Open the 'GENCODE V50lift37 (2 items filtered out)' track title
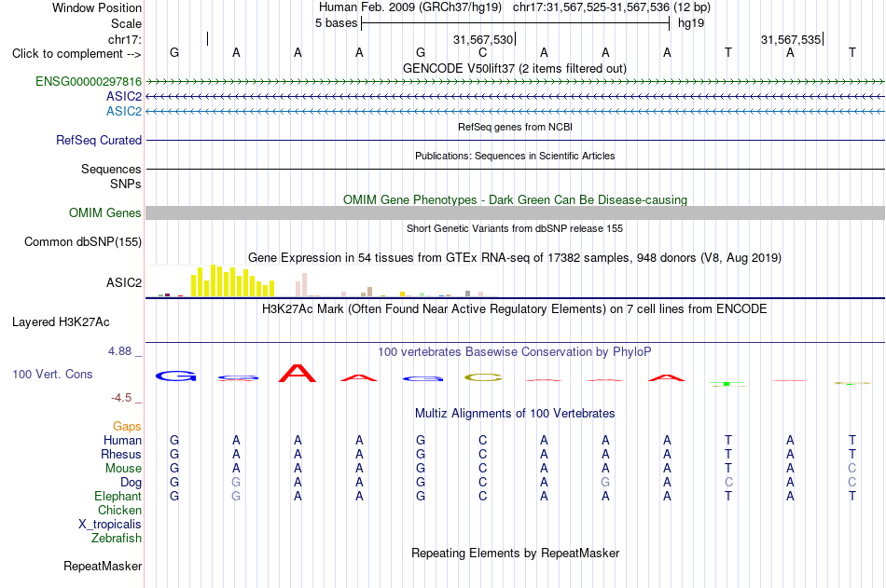This screenshot has width=886, height=588. (514, 68)
